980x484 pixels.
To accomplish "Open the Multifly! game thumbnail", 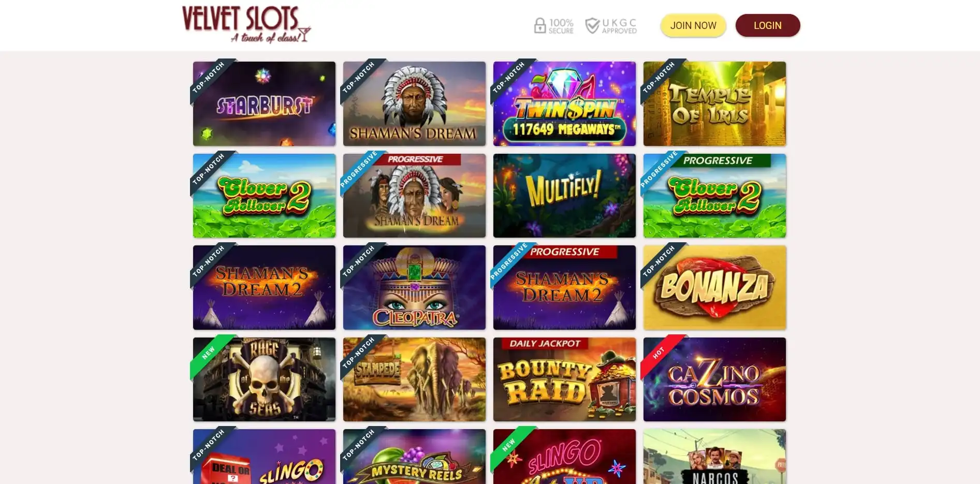I will (x=564, y=196).
